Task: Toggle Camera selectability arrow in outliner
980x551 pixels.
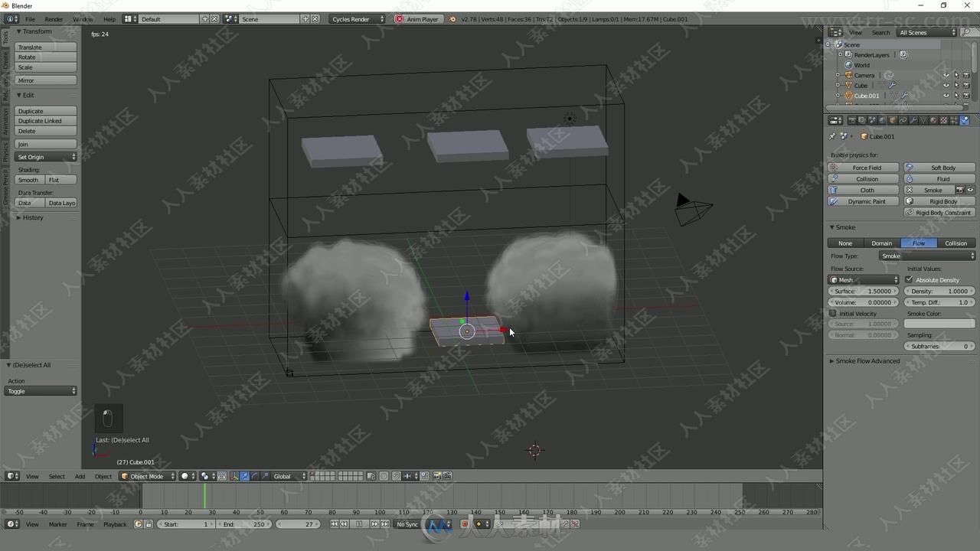Action: [956, 75]
